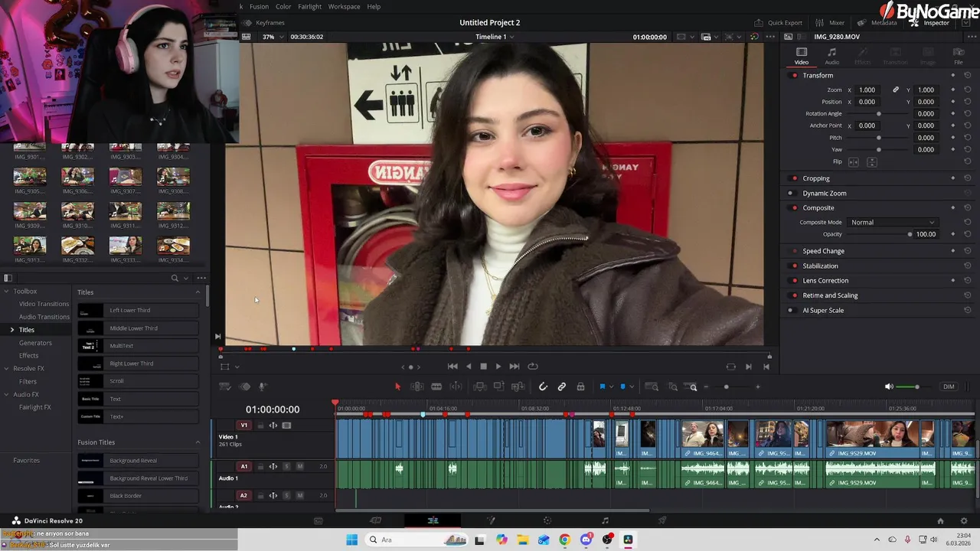Screen dimensions: 980x551
Task: Click the Loop playback icon
Action: coord(533,367)
